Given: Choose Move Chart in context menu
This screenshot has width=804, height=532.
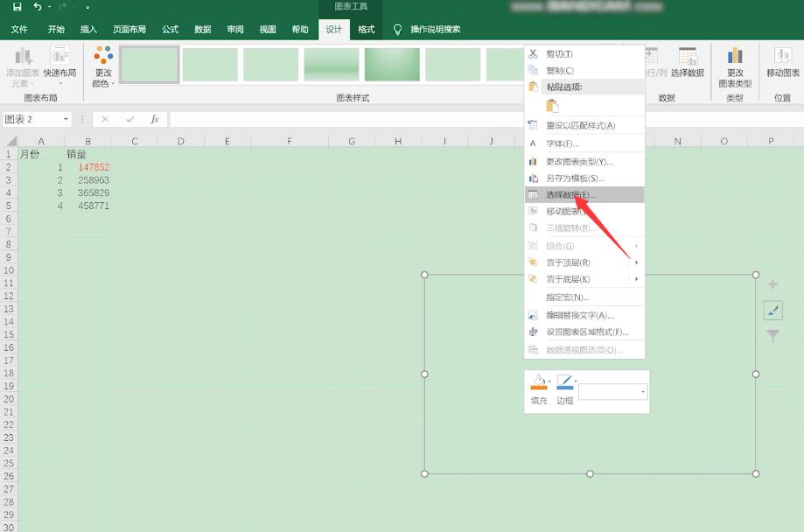Looking at the screenshot, I should point(584,212).
